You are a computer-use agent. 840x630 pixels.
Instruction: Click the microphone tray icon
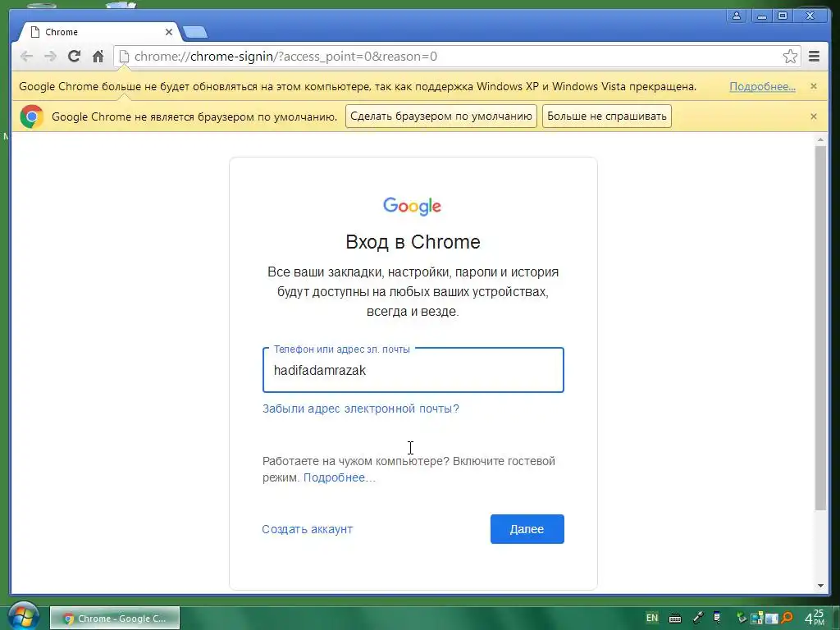(697, 619)
